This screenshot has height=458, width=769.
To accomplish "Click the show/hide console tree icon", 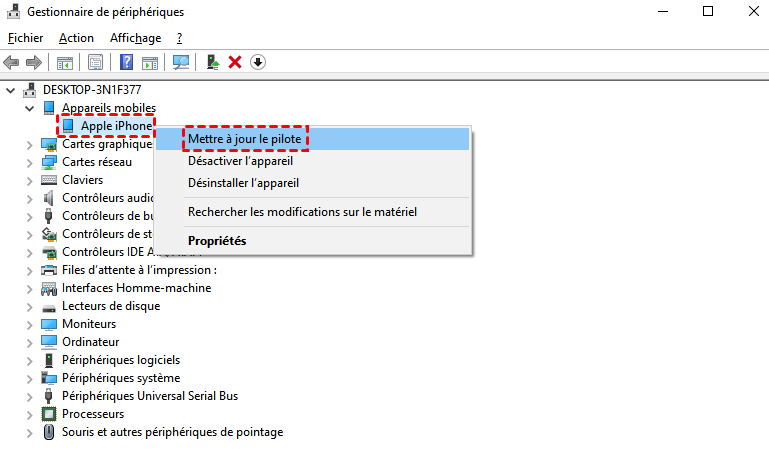I will tap(65, 62).
